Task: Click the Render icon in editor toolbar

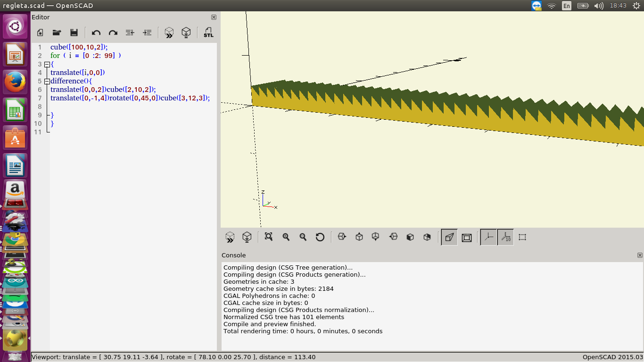Action: click(187, 33)
